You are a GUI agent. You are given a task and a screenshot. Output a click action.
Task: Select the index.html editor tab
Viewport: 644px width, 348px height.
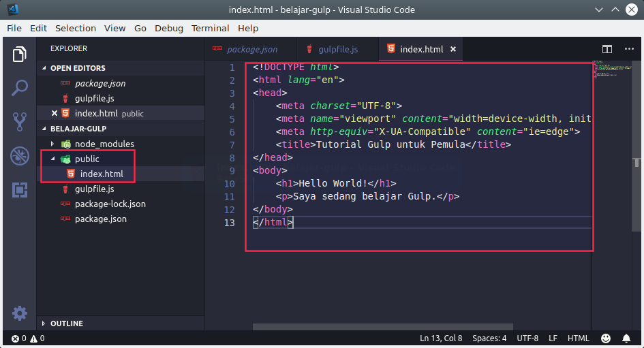pos(420,49)
